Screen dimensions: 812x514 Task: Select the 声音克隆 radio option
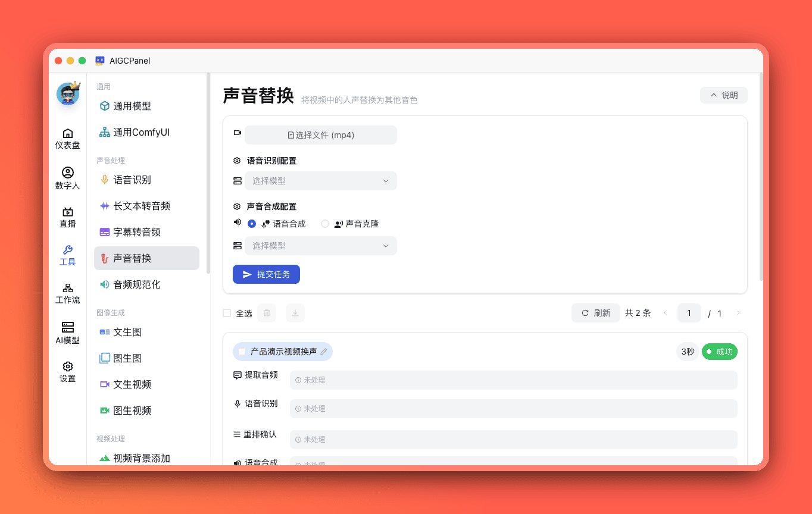(x=325, y=224)
